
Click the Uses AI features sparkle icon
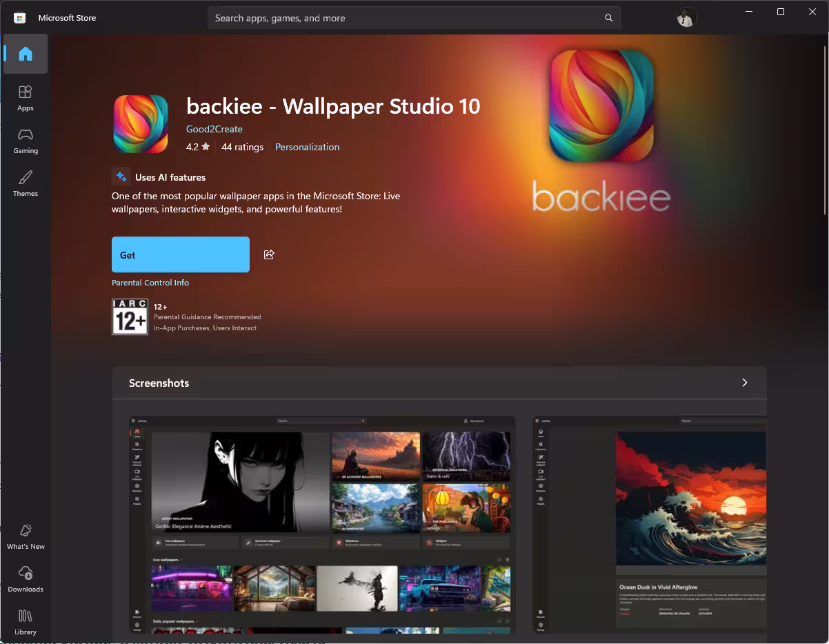121,177
